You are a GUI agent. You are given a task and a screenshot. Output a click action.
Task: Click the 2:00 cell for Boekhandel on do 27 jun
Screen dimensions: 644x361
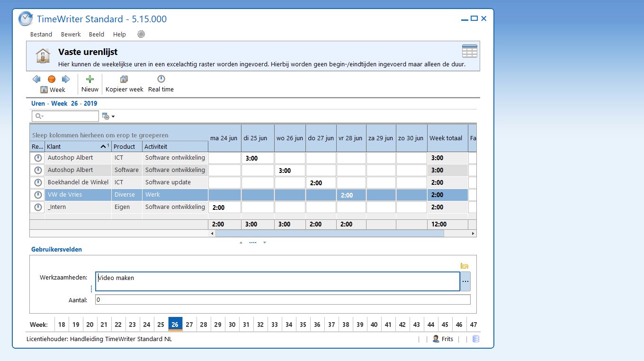click(321, 182)
